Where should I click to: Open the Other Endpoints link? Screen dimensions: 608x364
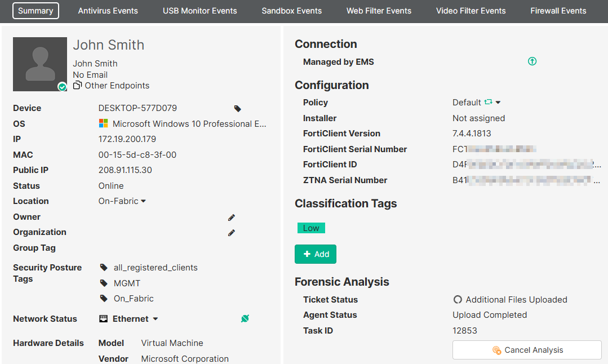pyautogui.click(x=117, y=86)
